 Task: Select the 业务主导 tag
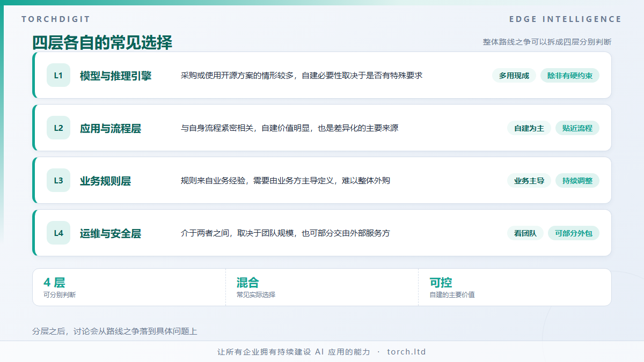[529, 181]
